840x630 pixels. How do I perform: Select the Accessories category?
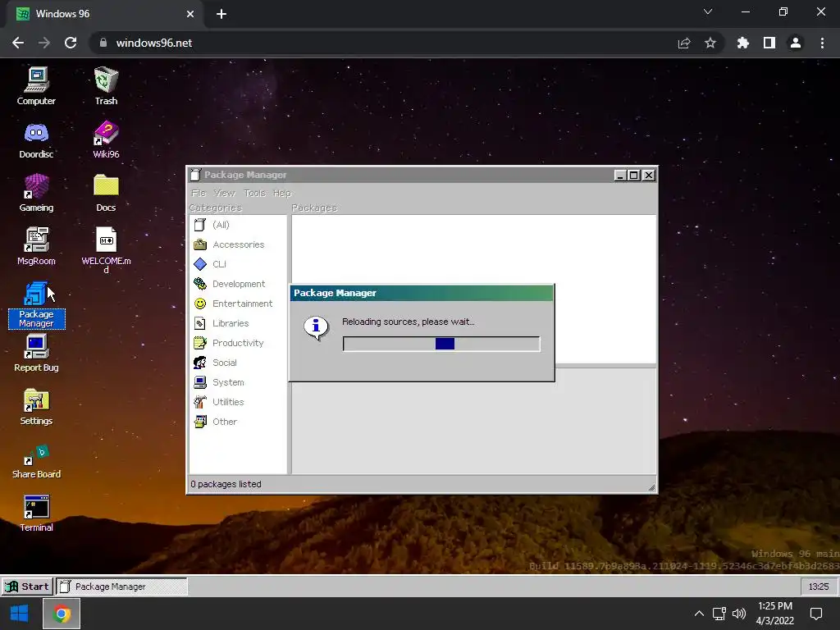238,244
